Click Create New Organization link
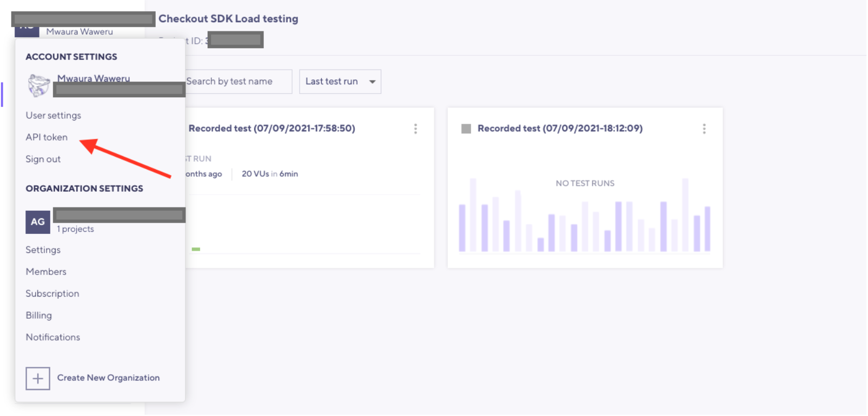 tap(108, 378)
